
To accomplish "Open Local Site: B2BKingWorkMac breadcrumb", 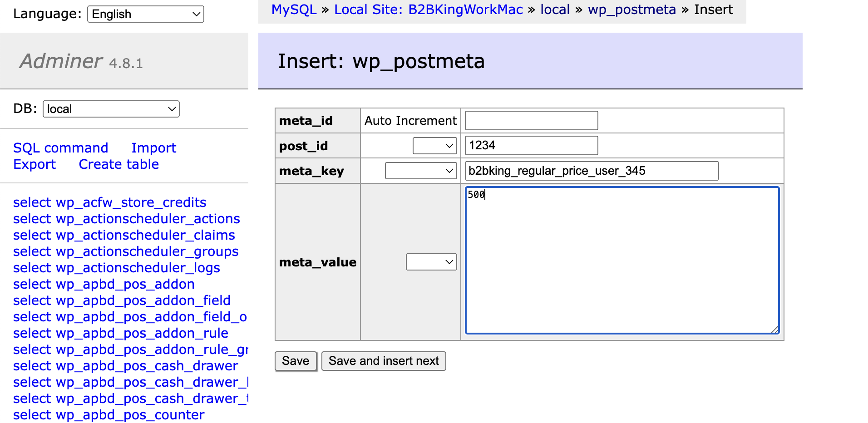I will coord(429,10).
